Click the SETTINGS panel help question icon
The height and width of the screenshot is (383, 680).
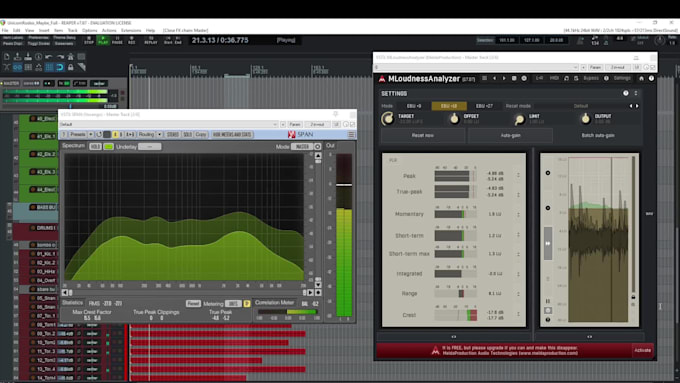[x=626, y=93]
